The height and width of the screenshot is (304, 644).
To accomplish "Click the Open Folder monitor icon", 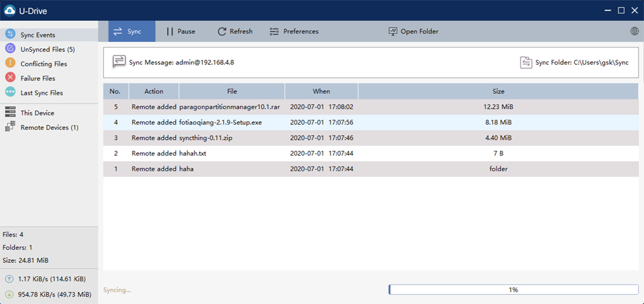I will pos(392,31).
